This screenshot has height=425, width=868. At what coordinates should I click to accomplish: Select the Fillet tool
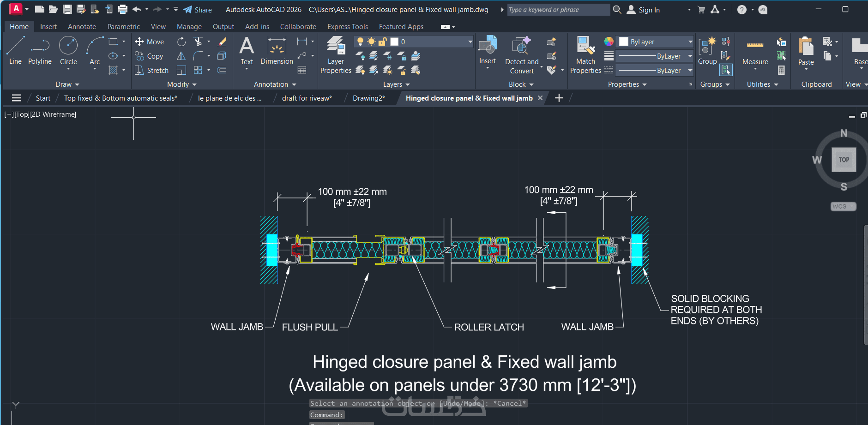point(198,56)
